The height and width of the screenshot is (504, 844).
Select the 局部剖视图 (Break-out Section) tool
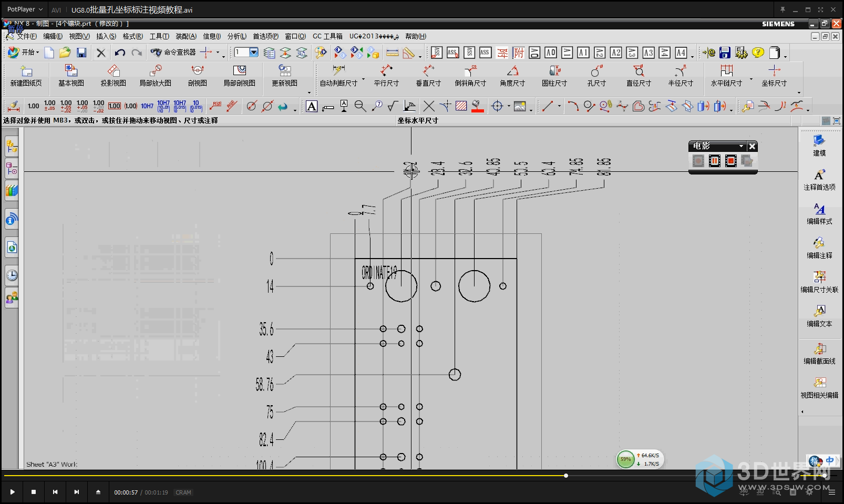point(239,76)
